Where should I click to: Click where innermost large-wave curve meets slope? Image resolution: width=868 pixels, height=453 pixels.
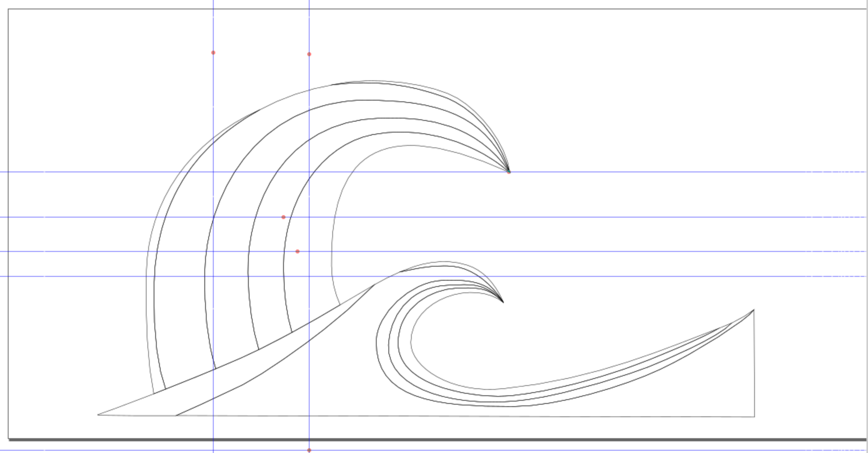(340, 305)
